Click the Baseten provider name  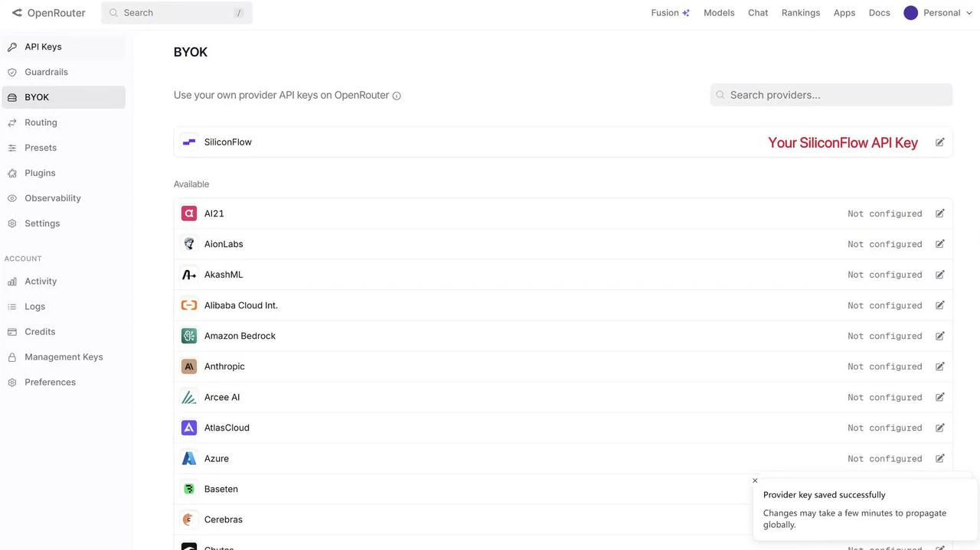(x=221, y=489)
